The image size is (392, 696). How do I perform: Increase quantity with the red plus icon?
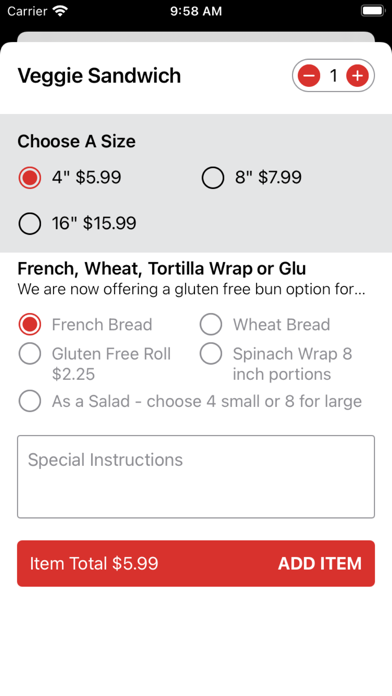tap(357, 76)
